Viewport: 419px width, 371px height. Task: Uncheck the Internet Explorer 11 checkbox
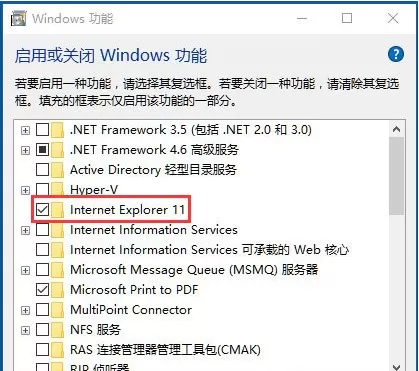[42, 210]
